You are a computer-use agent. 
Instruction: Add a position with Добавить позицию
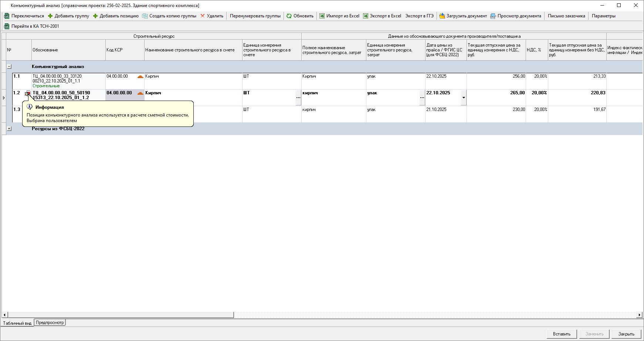pyautogui.click(x=95, y=16)
